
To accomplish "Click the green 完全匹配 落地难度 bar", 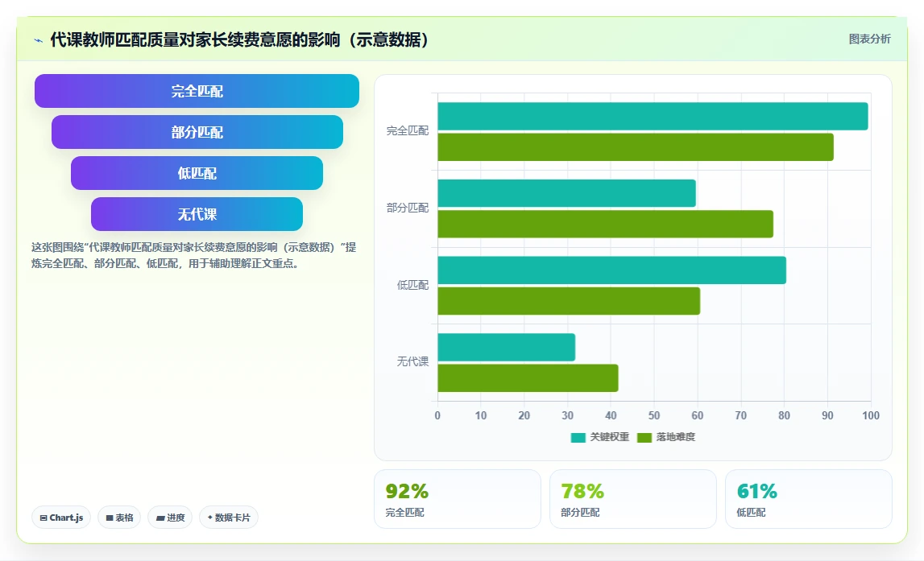I will (636, 147).
